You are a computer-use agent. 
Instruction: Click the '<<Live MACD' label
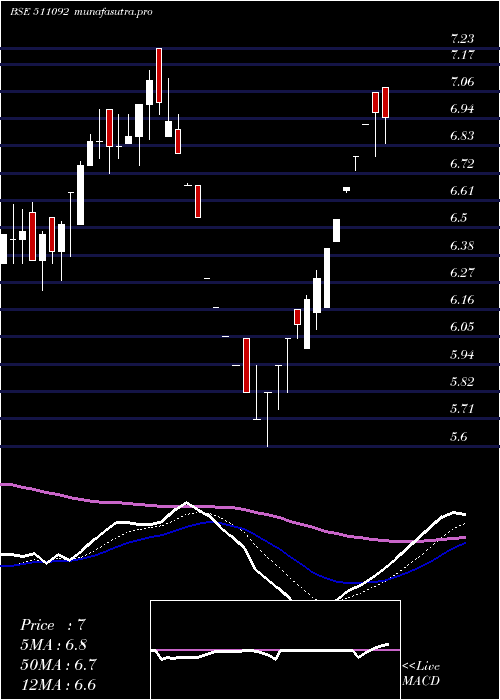[x=421, y=674]
